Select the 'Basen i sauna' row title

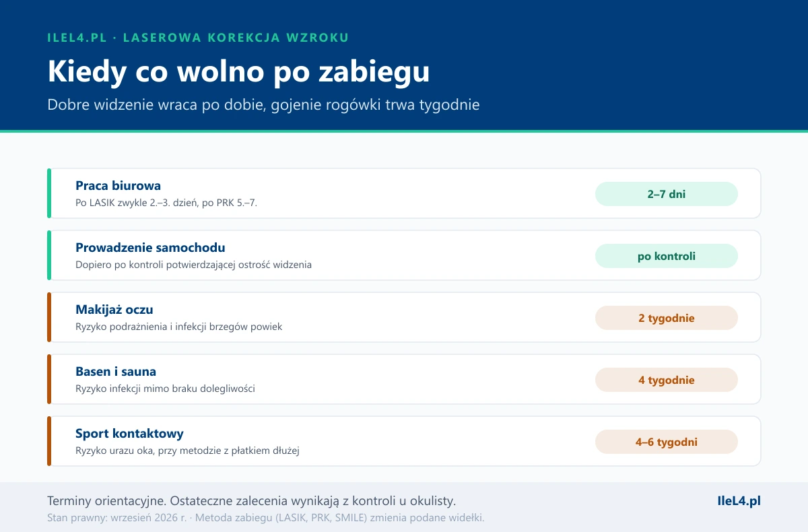pos(116,372)
